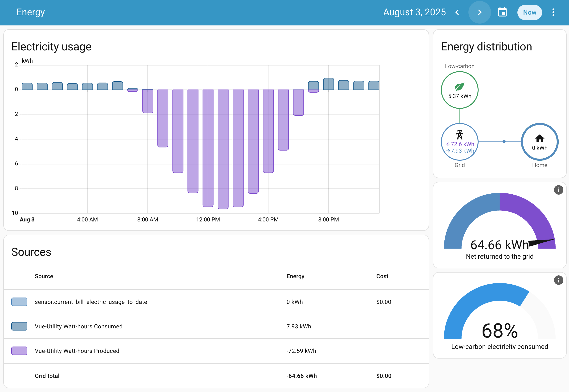The image size is (569, 392).
Task: Click the Energy title in the header
Action: (30, 12)
